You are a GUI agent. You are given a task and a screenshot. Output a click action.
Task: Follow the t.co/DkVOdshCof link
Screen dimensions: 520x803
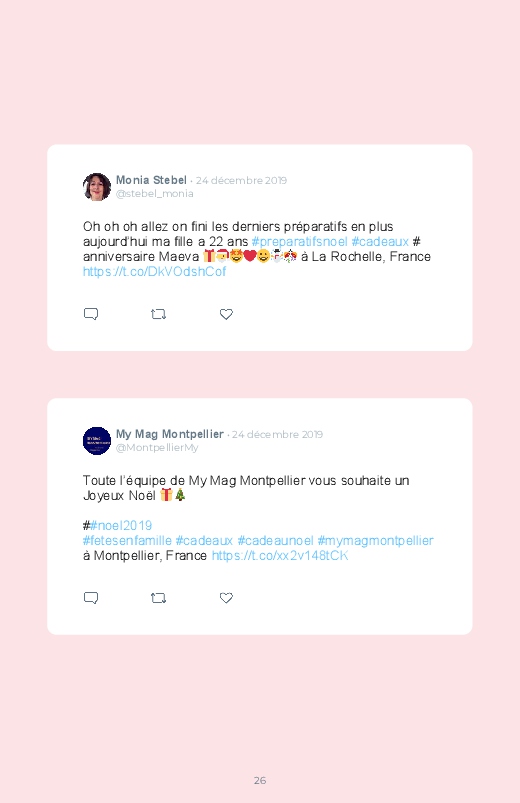pyautogui.click(x=154, y=271)
